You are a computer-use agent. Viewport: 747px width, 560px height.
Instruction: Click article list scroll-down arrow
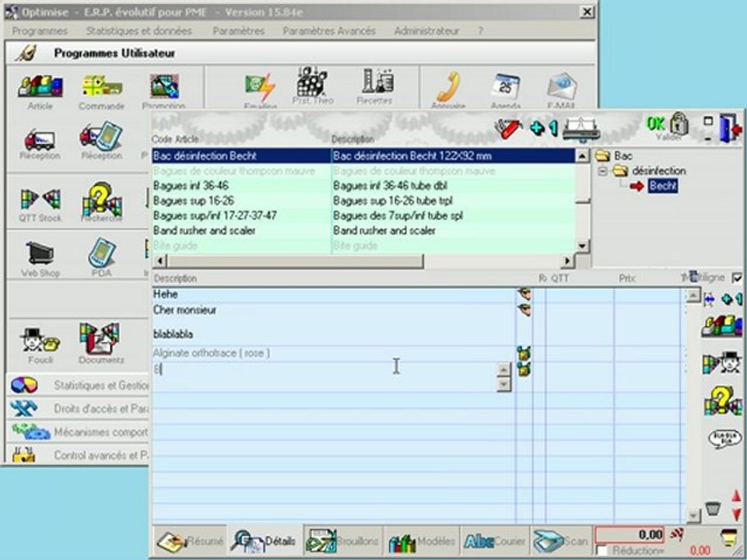point(583,246)
